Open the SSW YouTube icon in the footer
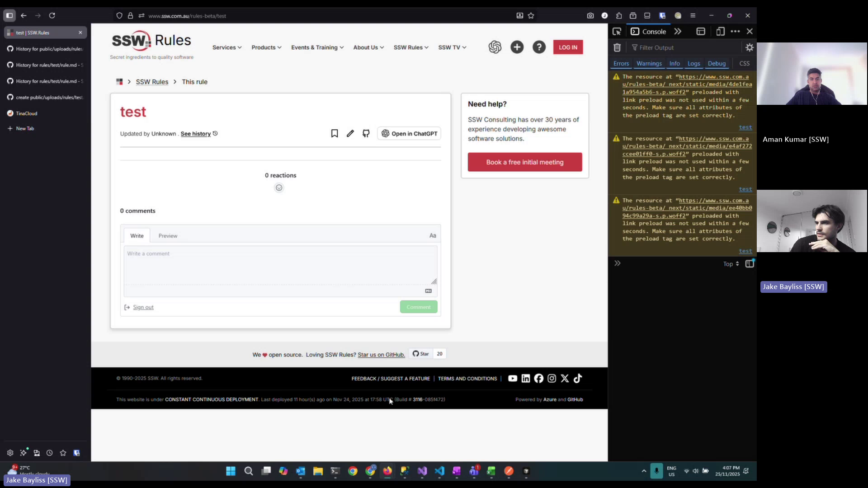 (513, 378)
